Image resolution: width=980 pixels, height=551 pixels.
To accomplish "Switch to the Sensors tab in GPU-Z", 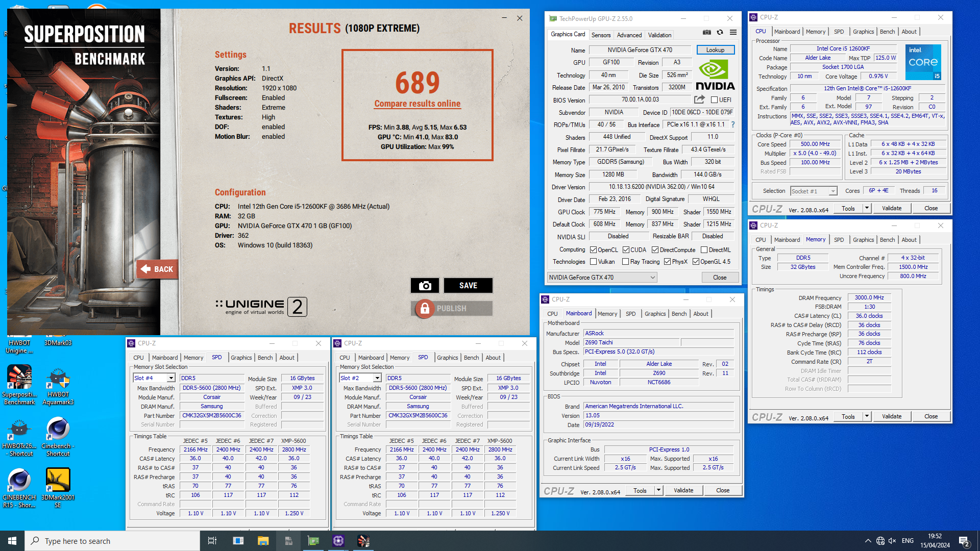I will pos(601,35).
